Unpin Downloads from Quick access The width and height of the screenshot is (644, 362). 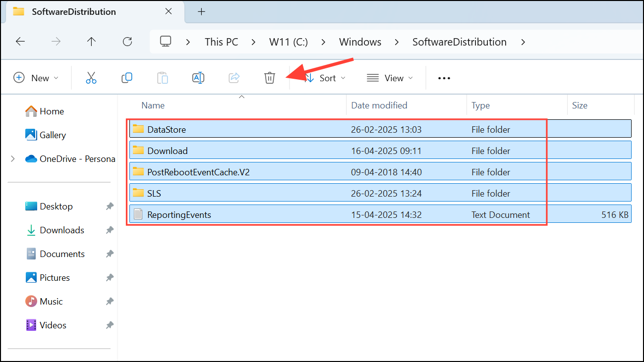(109, 230)
